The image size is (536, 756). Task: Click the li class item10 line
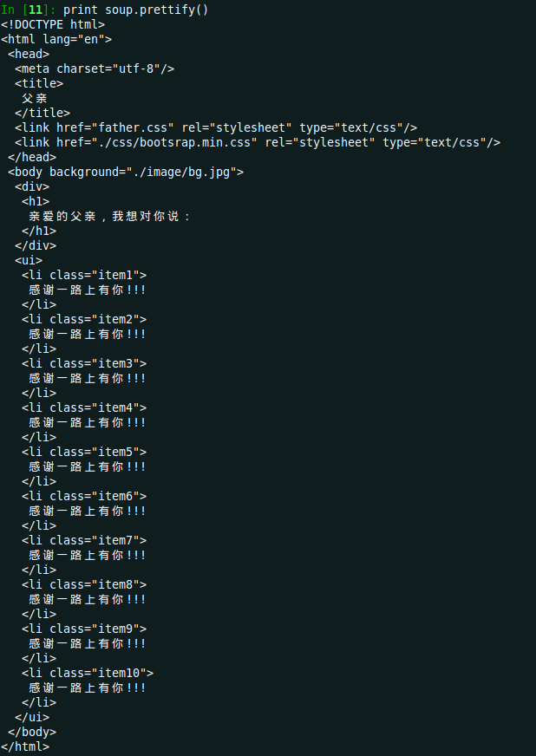click(x=88, y=673)
